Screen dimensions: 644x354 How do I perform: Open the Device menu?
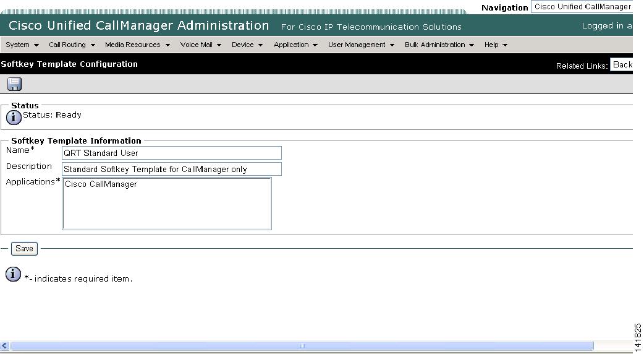247,45
